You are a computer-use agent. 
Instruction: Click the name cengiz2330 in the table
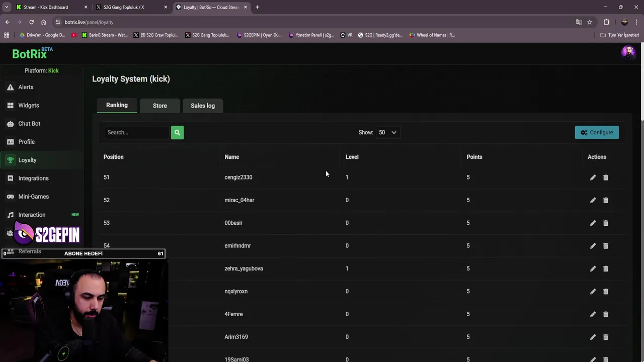tap(238, 177)
